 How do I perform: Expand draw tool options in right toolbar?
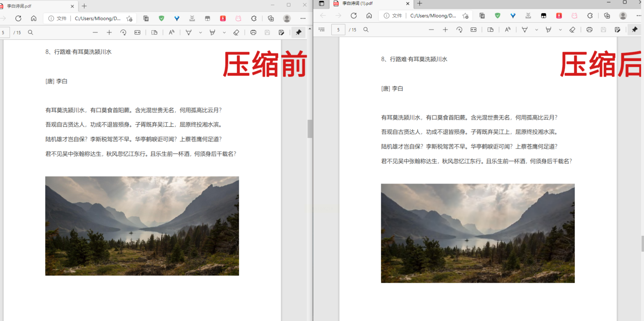click(x=537, y=30)
